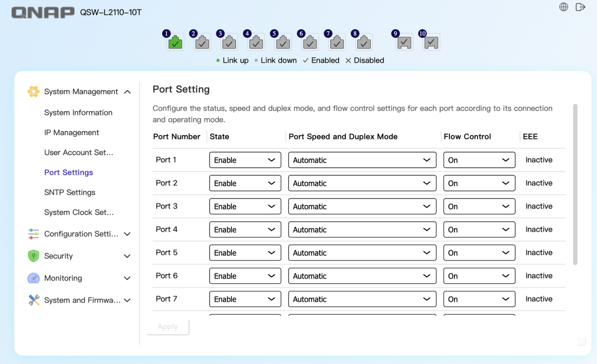Click the green port 1 status icon
Image resolution: width=597 pixels, height=364 pixels.
(x=175, y=42)
